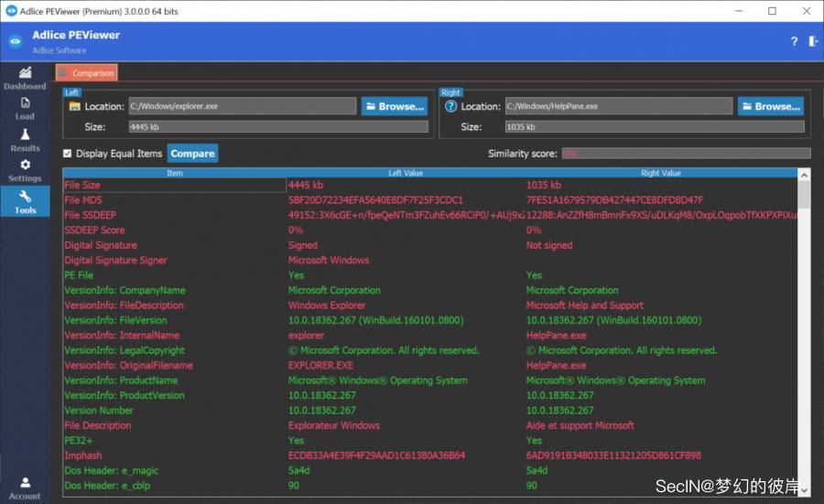Browse for the left file

click(x=395, y=107)
